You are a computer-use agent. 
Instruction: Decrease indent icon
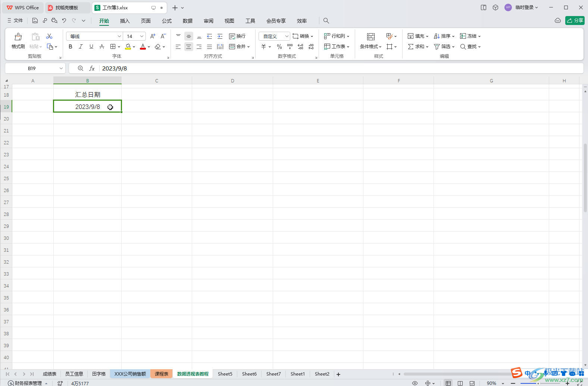pyautogui.click(x=210, y=36)
